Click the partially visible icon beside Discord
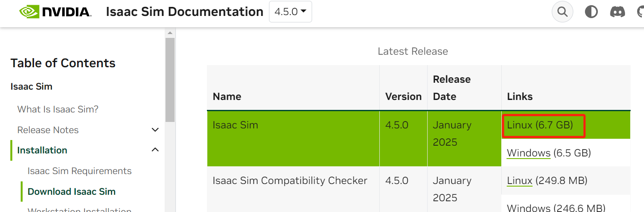Image resolution: width=644 pixels, height=212 pixels. coord(641,12)
